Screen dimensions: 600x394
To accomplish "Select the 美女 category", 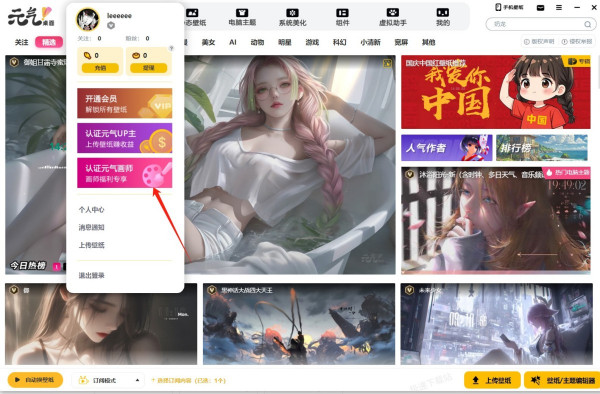I will point(209,42).
